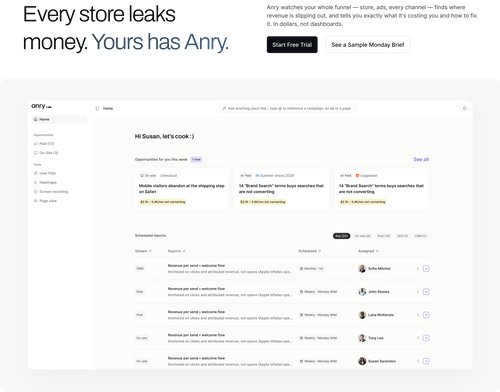Open Mobile visitors abandon shipping step card
This screenshot has height=392, width=500.
coord(182,189)
